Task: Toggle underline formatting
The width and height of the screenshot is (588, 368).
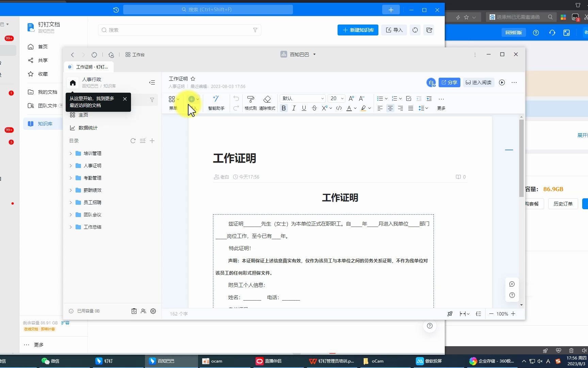Action: click(x=304, y=108)
